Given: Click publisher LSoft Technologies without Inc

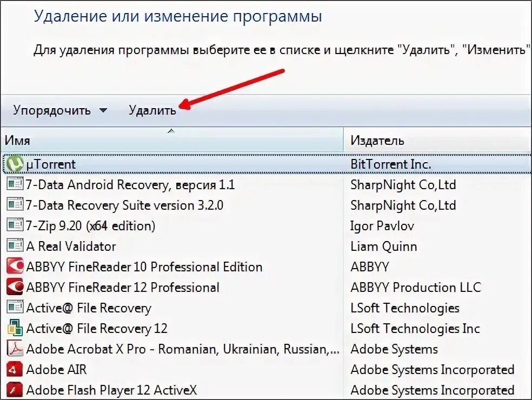Looking at the screenshot, I should pyautogui.click(x=405, y=308).
